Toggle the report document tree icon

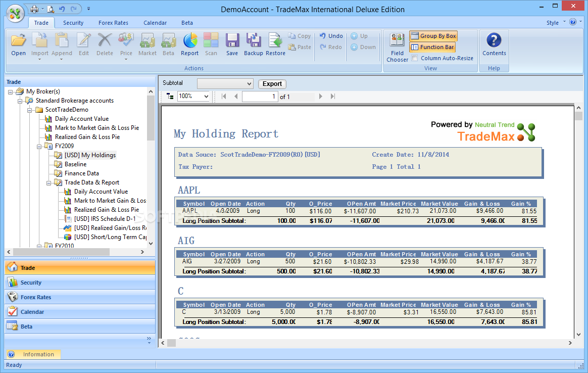[170, 97]
